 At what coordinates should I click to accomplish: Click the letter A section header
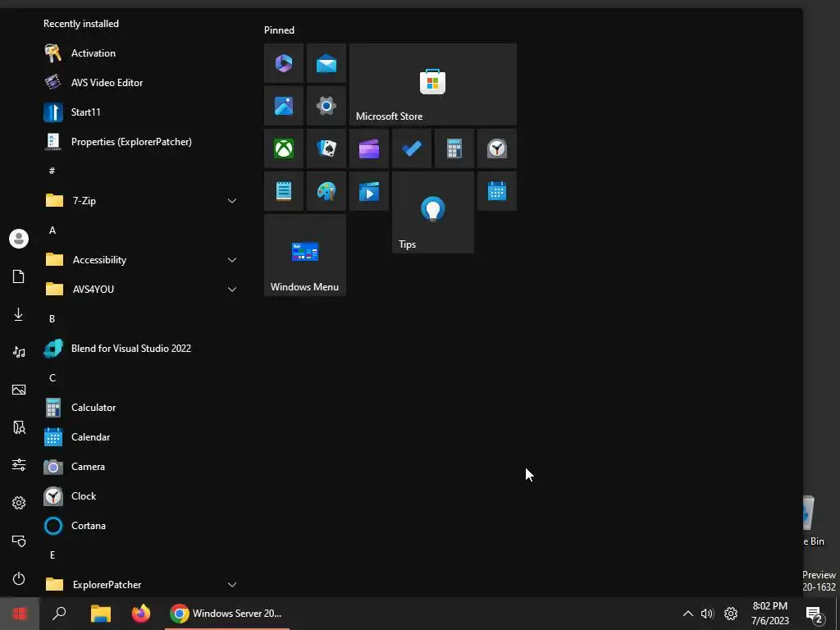[x=52, y=231]
